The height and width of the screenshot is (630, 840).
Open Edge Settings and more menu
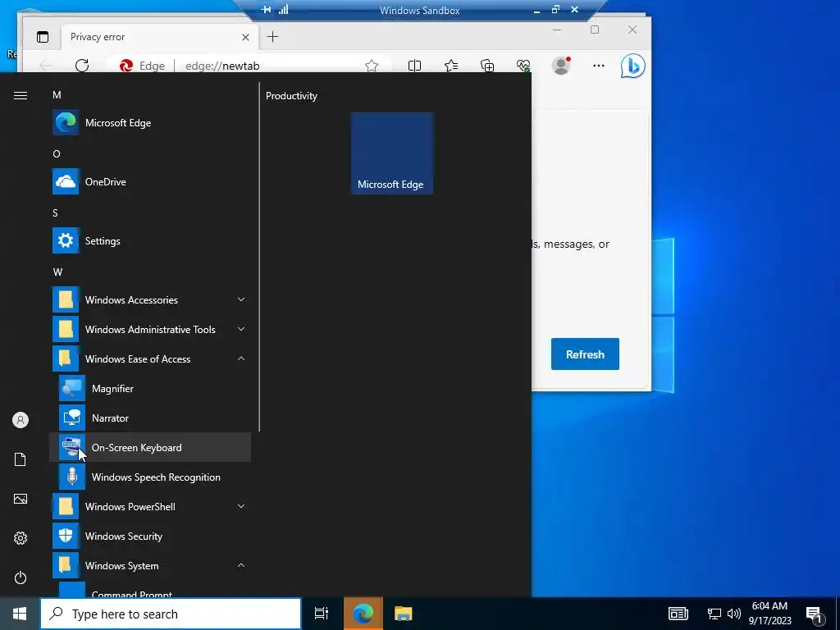598,66
